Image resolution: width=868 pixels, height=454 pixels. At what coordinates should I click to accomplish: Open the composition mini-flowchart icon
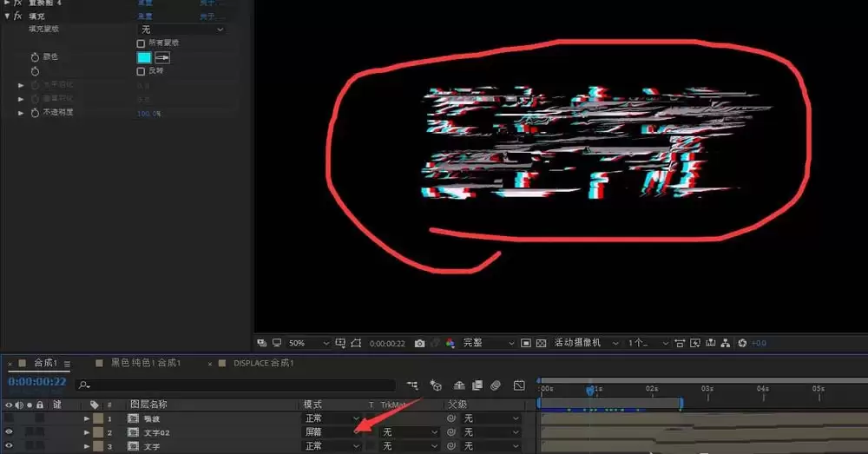412,385
